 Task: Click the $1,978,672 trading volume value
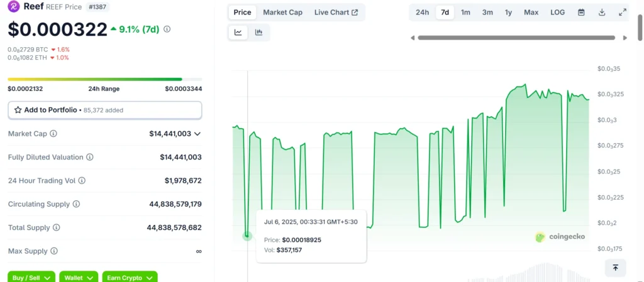[x=183, y=180]
